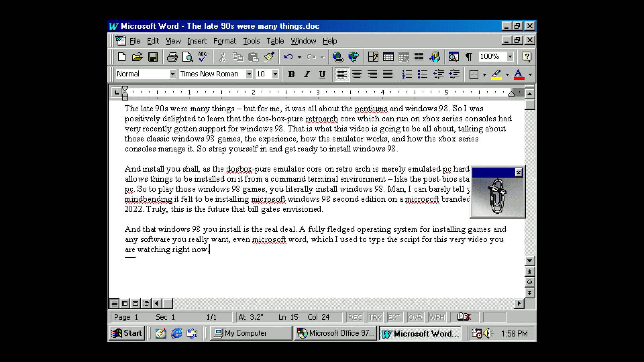Click Increase Indent icon
Viewport: 644px width, 362px height.
pos(454,74)
